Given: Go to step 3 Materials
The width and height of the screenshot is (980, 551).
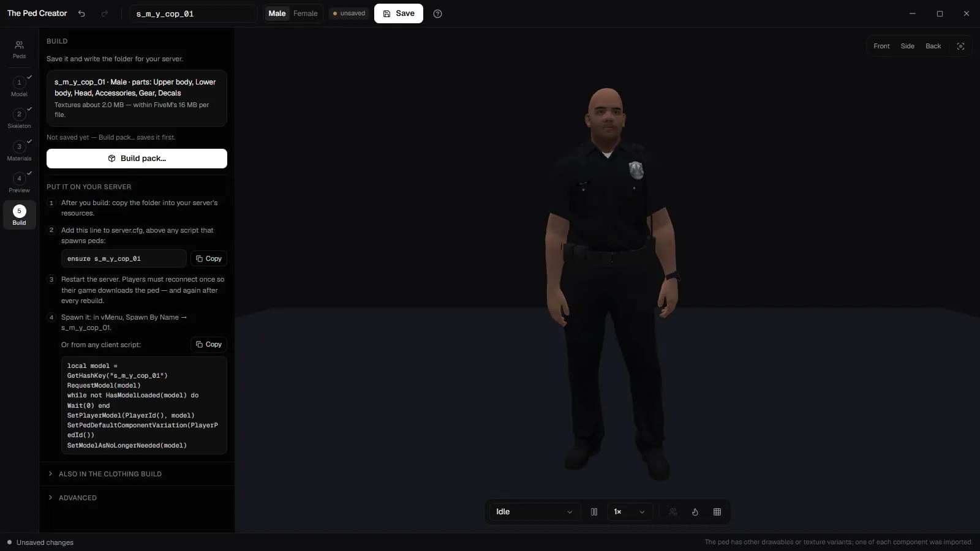Looking at the screenshot, I should (x=19, y=151).
